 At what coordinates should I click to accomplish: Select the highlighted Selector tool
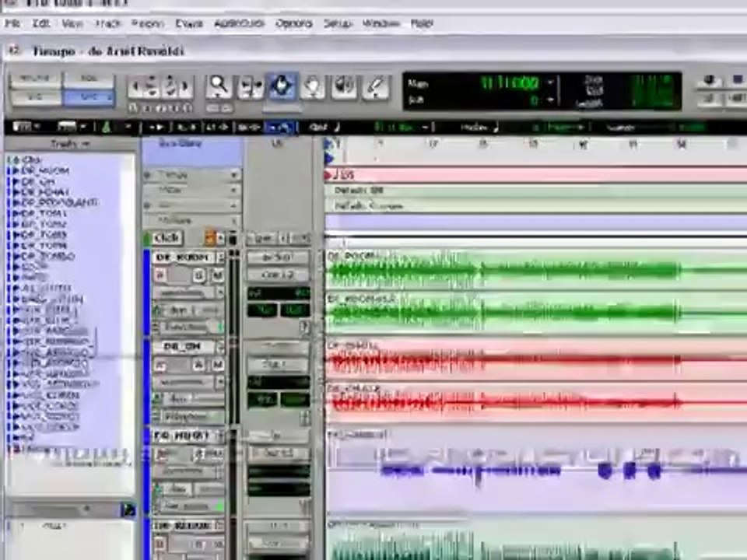click(282, 86)
